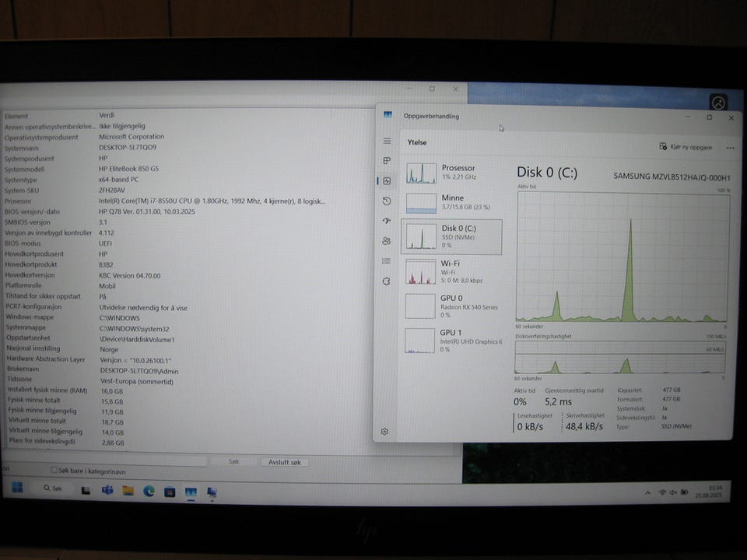Select Prosessor performance graph entry
This screenshot has width=747, height=560.
(451, 173)
